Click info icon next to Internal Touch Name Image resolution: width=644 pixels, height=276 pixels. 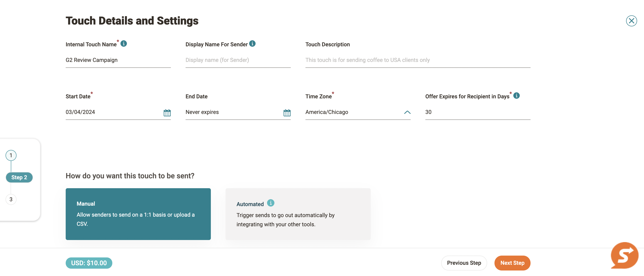(124, 43)
